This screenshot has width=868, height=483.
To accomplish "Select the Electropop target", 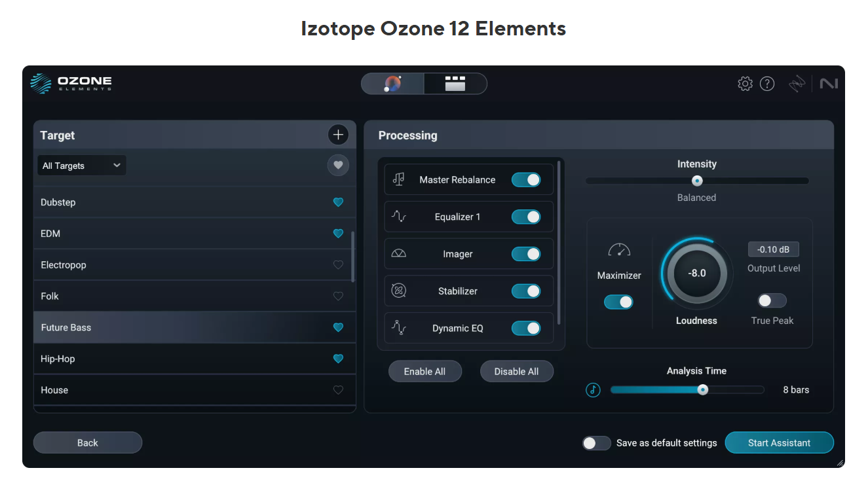I will 195,265.
